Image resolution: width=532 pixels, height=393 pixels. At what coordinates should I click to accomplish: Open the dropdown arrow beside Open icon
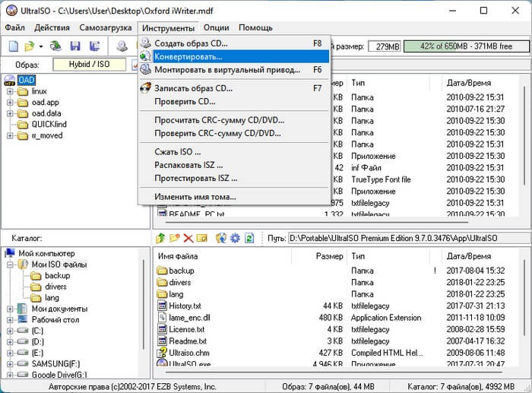pyautogui.click(x=41, y=46)
